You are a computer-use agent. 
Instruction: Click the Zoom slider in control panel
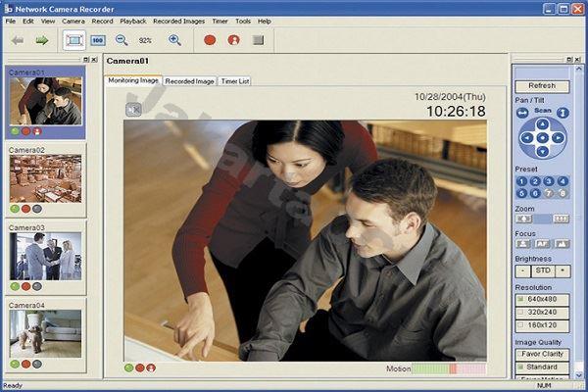(541, 218)
